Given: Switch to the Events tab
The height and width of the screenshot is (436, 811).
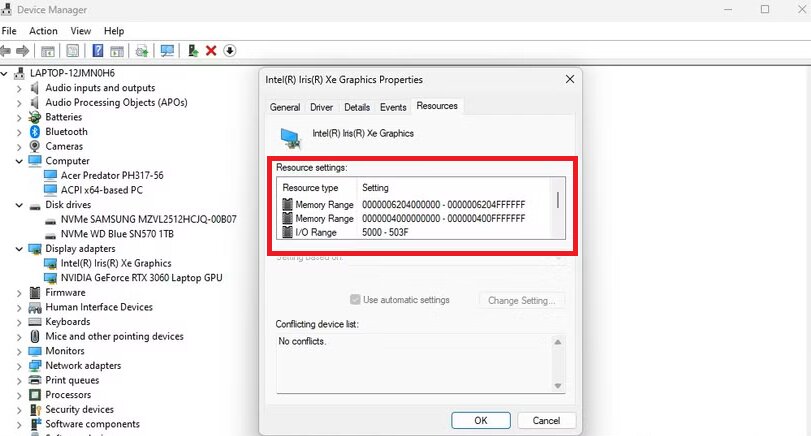Looking at the screenshot, I should point(393,107).
